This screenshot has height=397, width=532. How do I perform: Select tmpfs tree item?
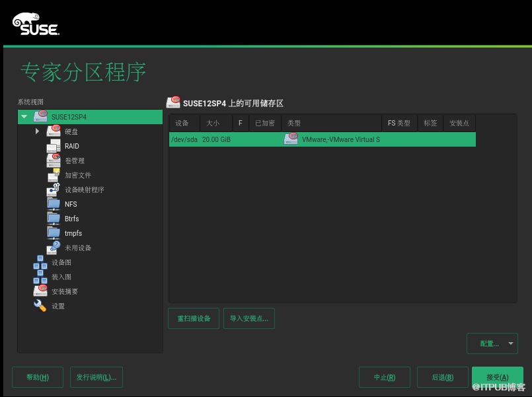click(x=73, y=234)
